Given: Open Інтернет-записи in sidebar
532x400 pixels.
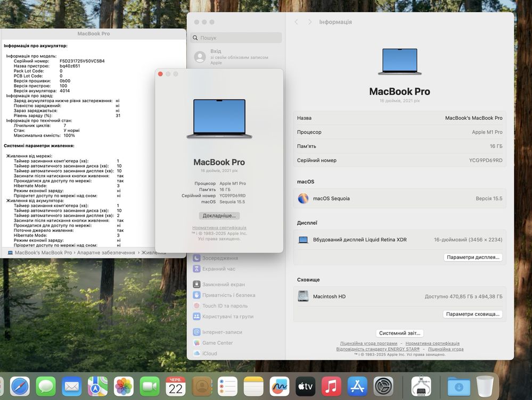Looking at the screenshot, I should coord(217,332).
